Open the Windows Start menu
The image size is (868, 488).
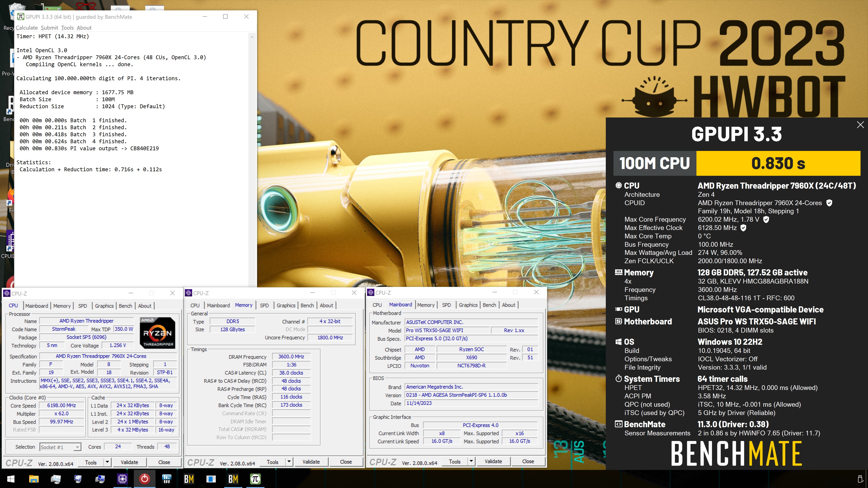11,479
